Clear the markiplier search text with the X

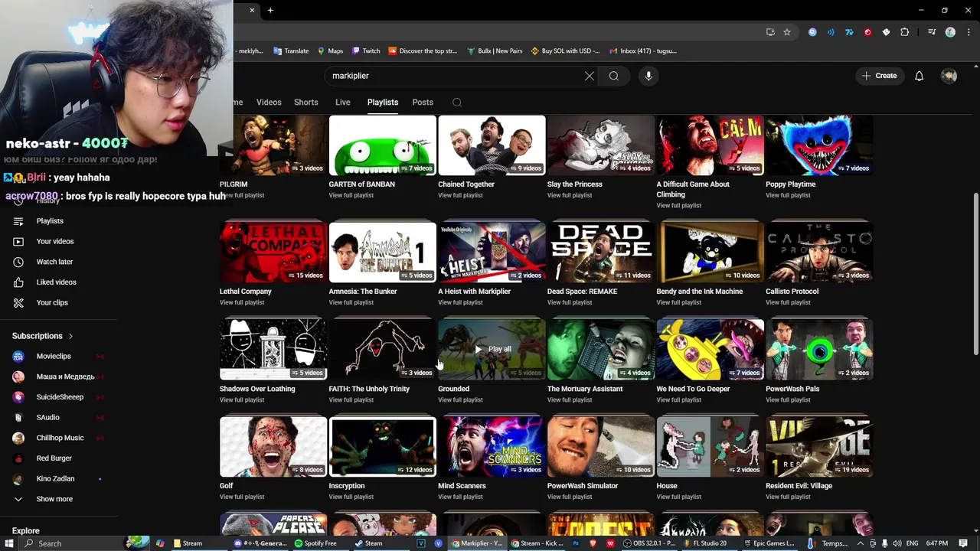pyautogui.click(x=589, y=76)
